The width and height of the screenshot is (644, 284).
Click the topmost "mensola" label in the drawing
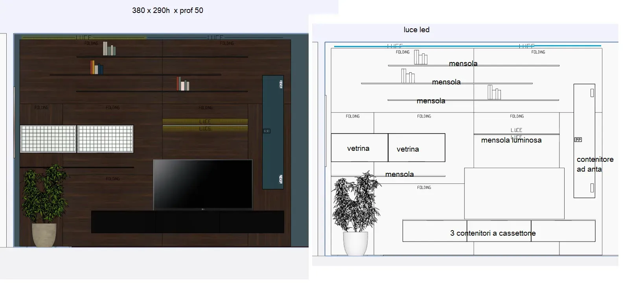(463, 64)
